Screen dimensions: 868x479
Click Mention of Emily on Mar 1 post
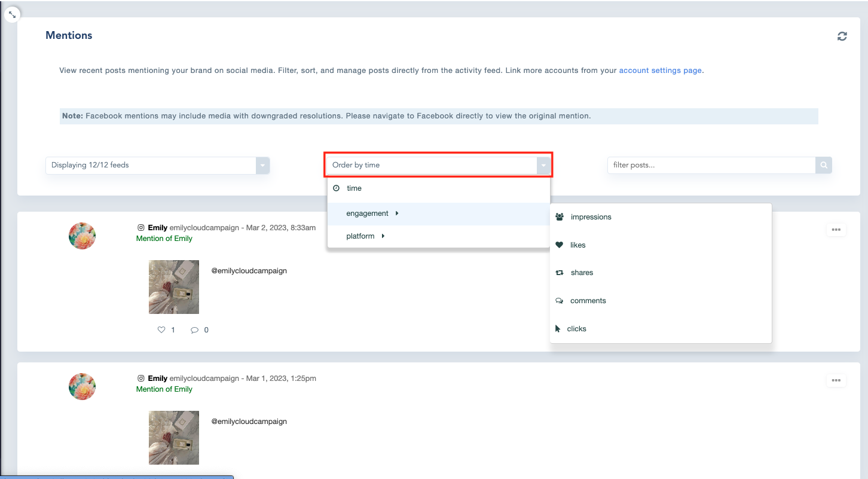click(164, 389)
